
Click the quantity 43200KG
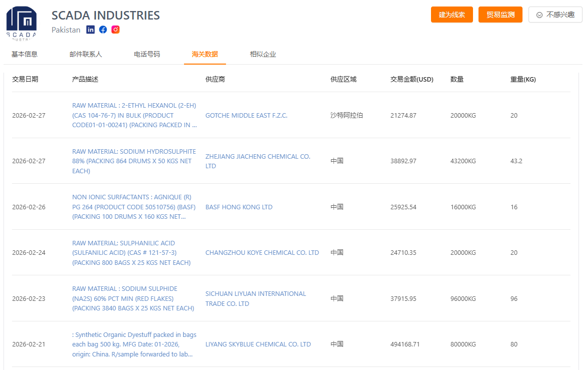tap(463, 161)
